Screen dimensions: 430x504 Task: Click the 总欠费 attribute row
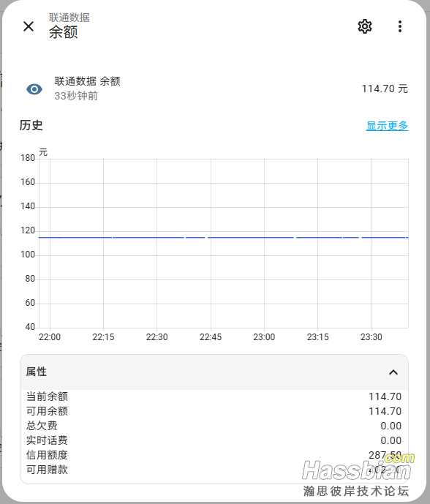point(214,426)
